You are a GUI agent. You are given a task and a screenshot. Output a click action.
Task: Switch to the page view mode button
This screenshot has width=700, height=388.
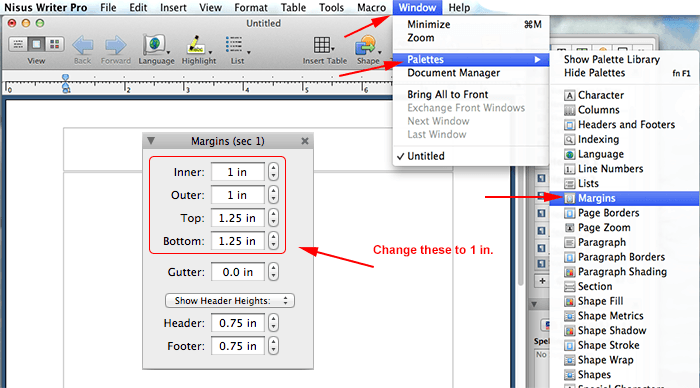tap(36, 44)
